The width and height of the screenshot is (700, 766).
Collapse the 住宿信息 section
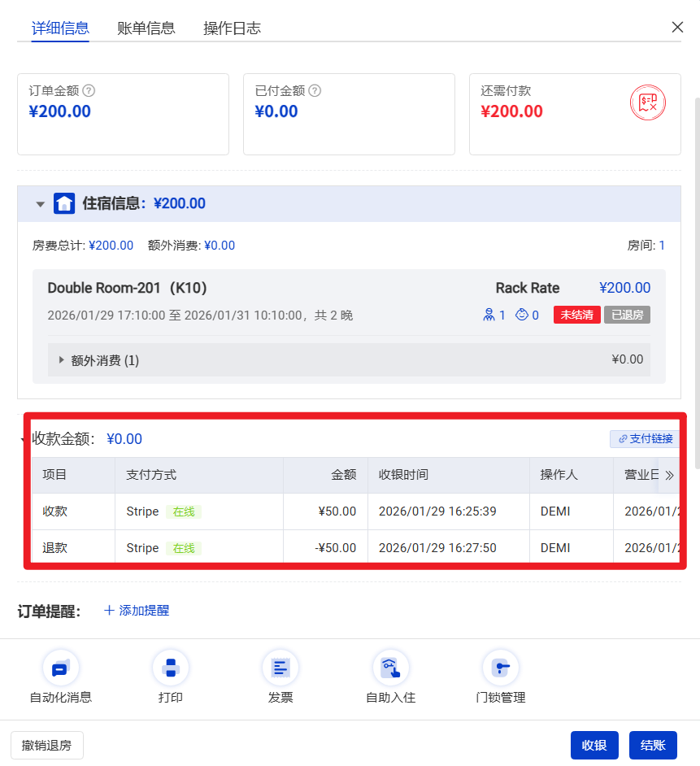41,204
